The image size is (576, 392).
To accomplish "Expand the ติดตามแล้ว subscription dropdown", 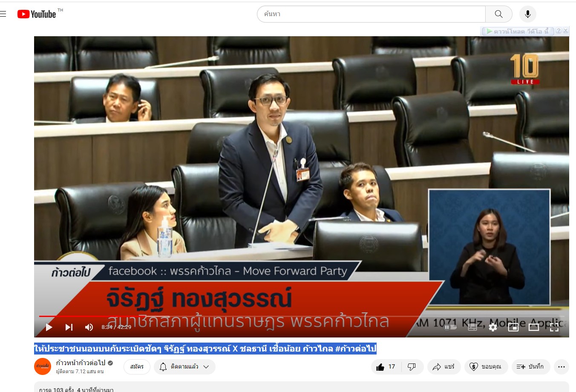I will click(x=184, y=366).
